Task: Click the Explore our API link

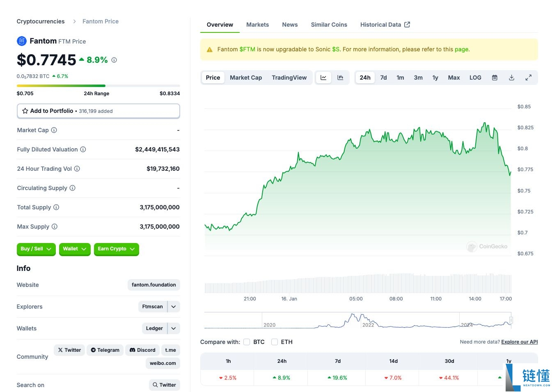Action: click(x=519, y=342)
